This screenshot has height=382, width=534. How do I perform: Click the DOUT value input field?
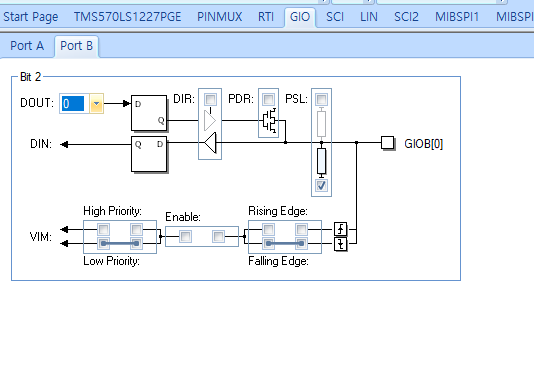pyautogui.click(x=75, y=104)
